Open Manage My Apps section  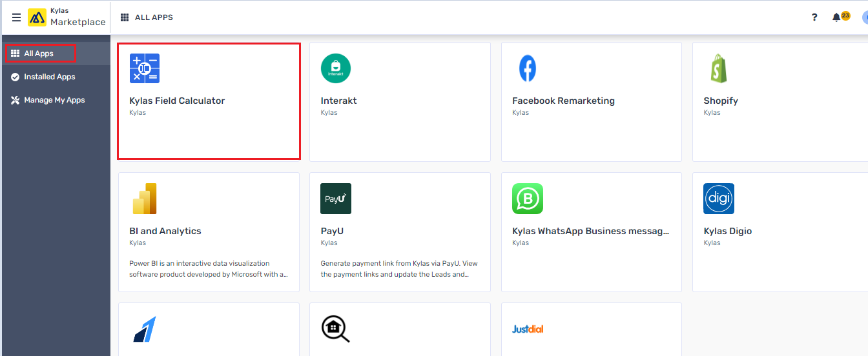[54, 100]
